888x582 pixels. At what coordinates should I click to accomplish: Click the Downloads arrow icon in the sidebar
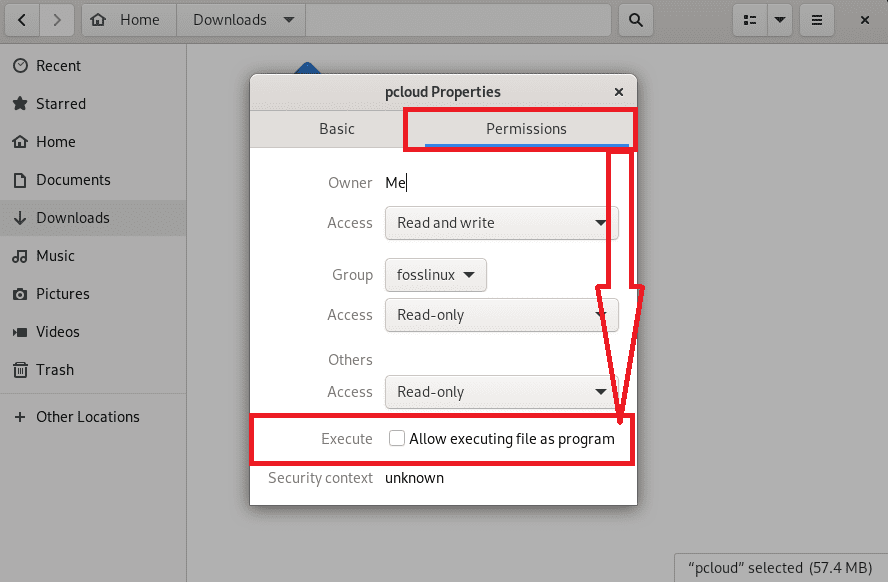20,218
